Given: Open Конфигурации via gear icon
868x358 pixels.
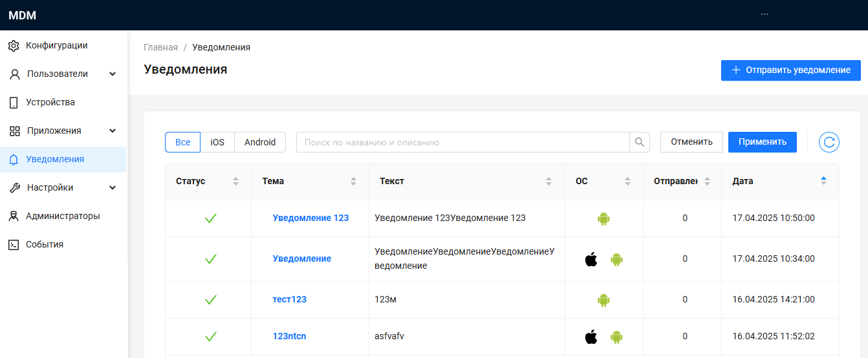Looking at the screenshot, I should [14, 46].
